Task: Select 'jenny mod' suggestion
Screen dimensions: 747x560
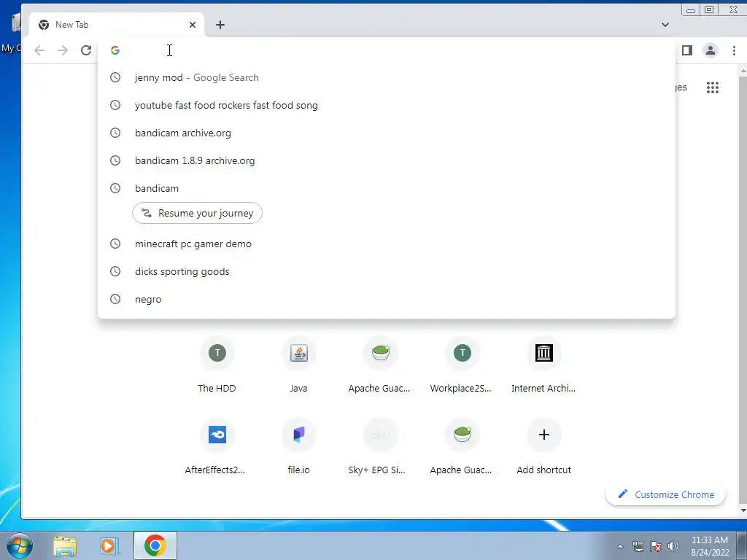Action: tap(387, 77)
